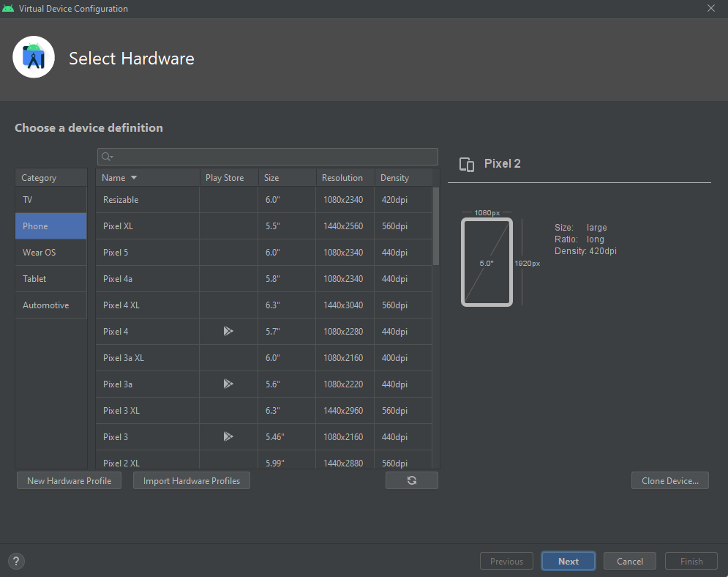Click the Play Store badge next to Pixel 3a
Image resolution: width=728 pixels, height=577 pixels.
click(228, 384)
